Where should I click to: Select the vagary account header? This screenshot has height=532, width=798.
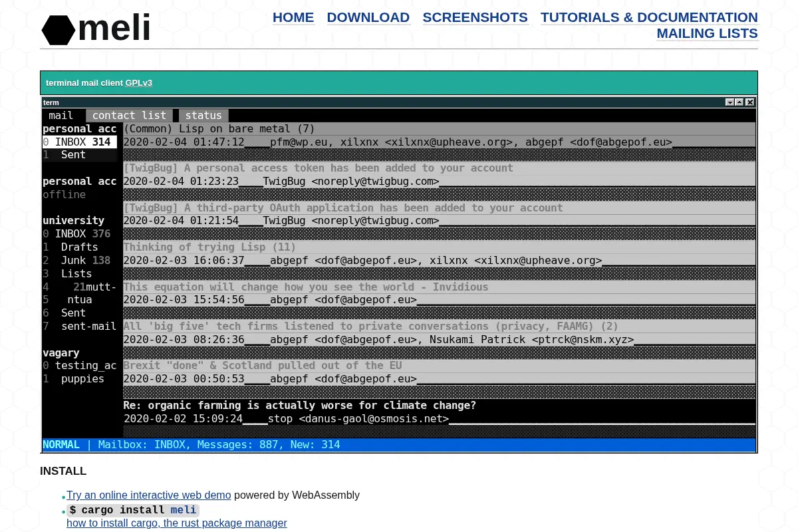pyautogui.click(x=61, y=353)
